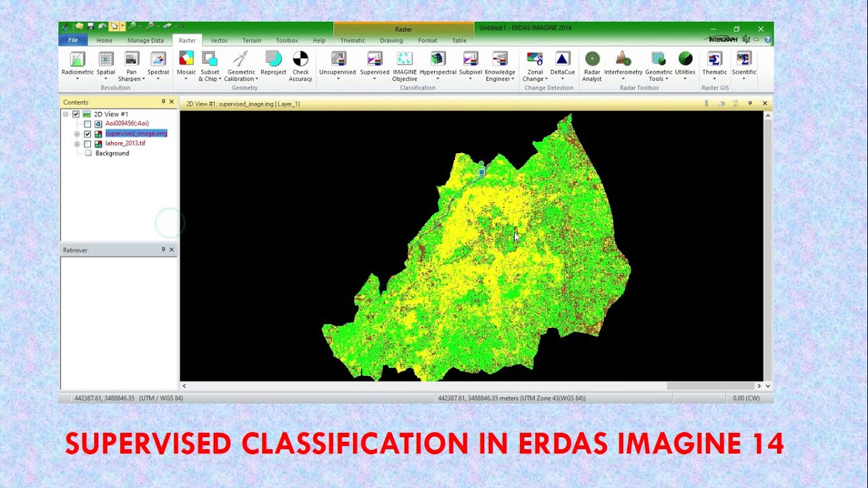
Task: Enable the lahore_2013.tif layer checkbox
Action: click(87, 144)
